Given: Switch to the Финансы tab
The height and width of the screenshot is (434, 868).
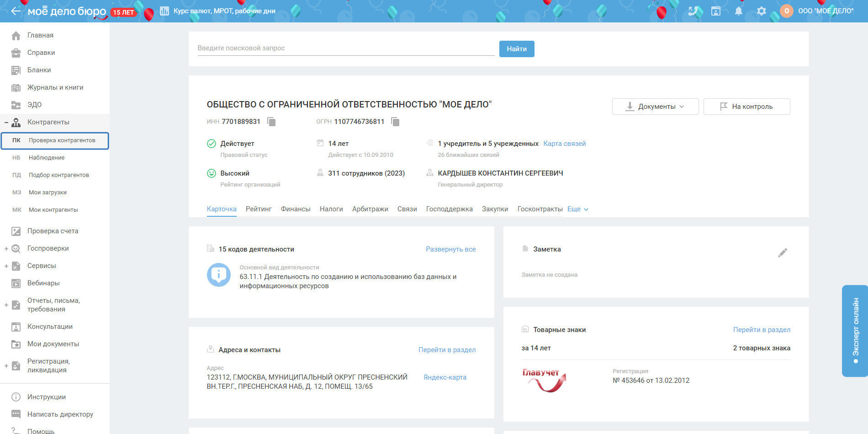Looking at the screenshot, I should 296,209.
